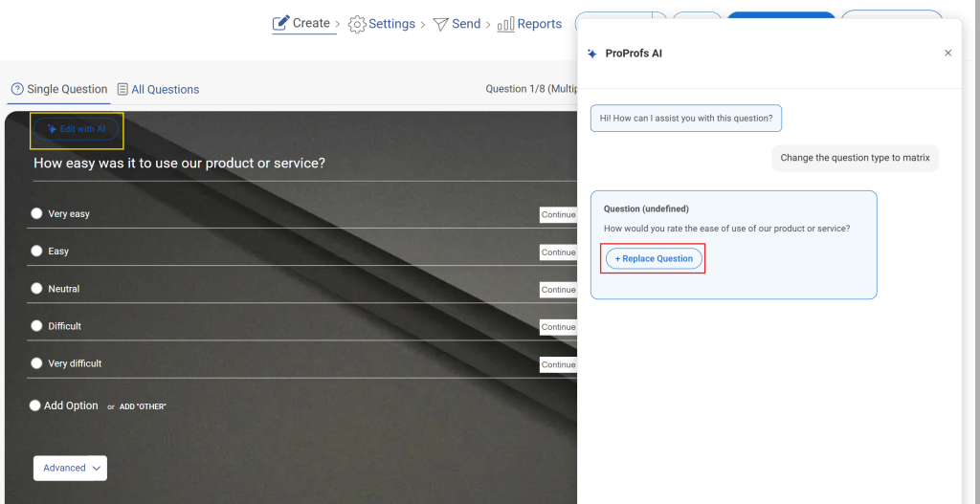The width and height of the screenshot is (980, 504).
Task: Open Continue dropdown for Very difficult
Action: (558, 364)
